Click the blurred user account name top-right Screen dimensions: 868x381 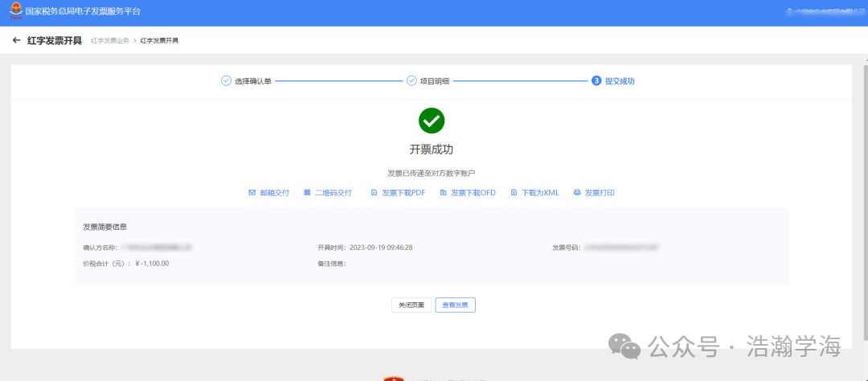820,12
